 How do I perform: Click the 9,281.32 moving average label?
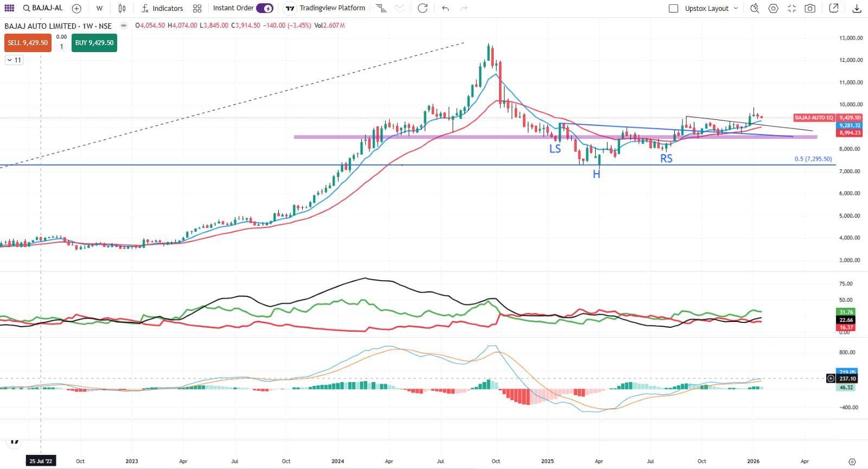850,125
